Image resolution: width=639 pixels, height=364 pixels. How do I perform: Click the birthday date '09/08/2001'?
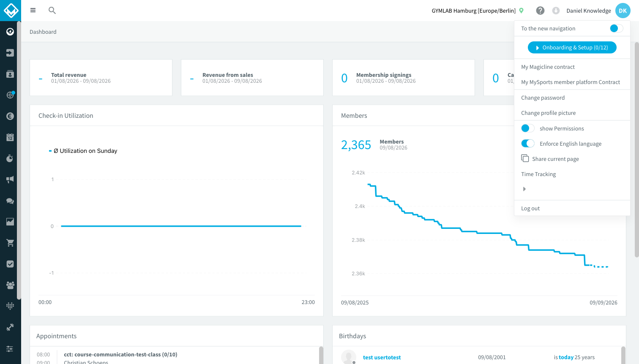click(492, 357)
